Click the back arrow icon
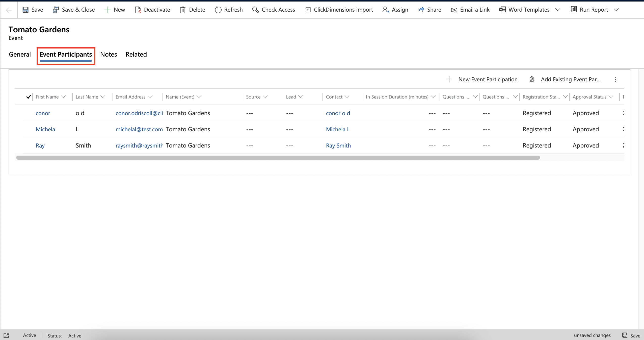This screenshot has width=644, height=340. tap(9, 10)
